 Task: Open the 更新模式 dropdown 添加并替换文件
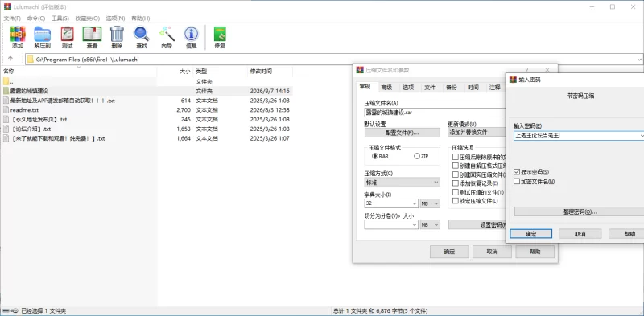pyautogui.click(x=477, y=132)
